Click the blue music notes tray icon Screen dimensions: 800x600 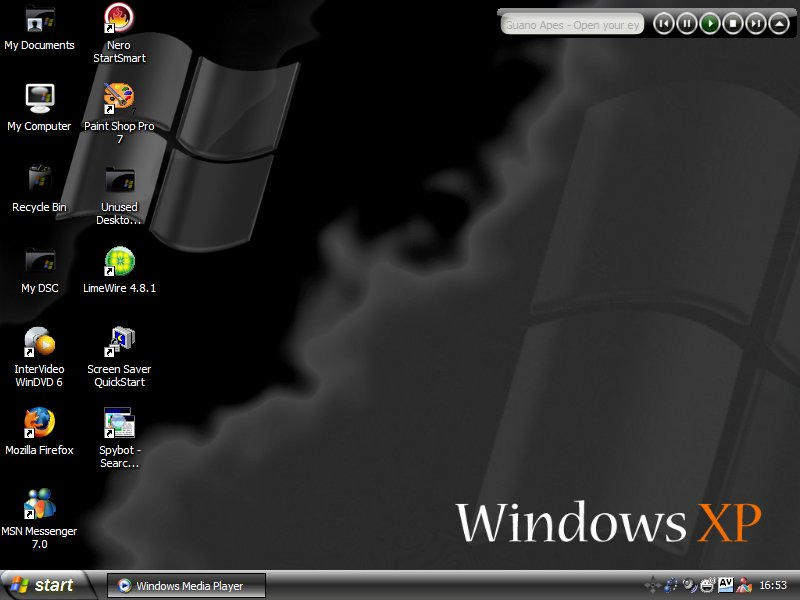tap(670, 585)
